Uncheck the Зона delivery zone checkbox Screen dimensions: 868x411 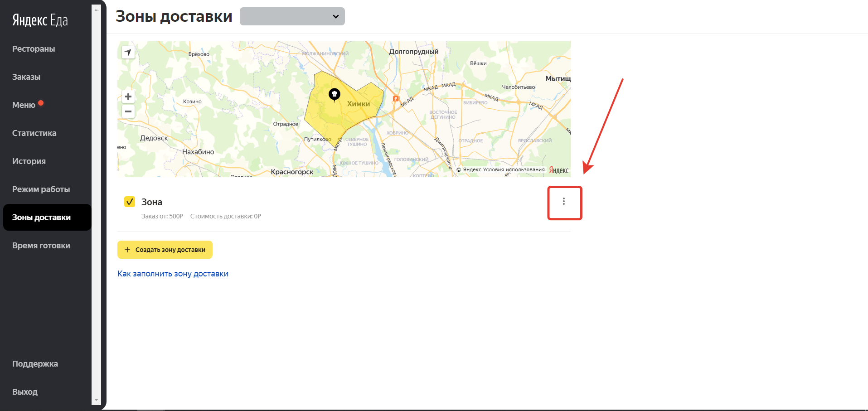tap(130, 202)
